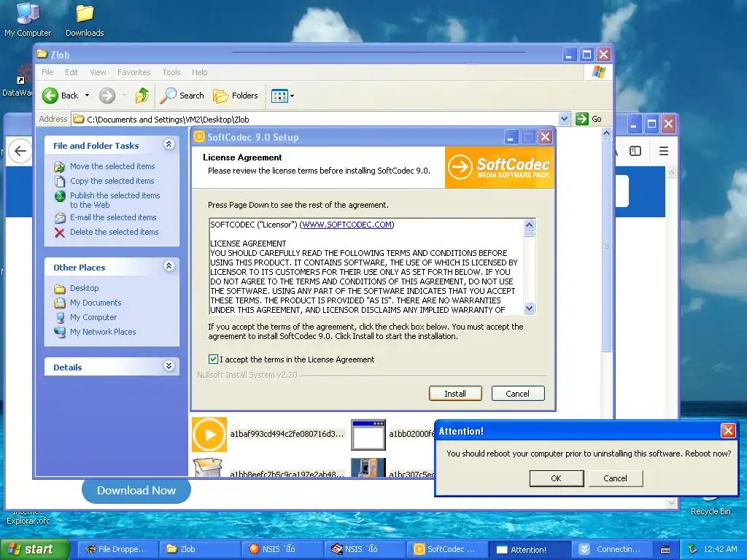Click Install in SoftCodec Setup

(455, 394)
